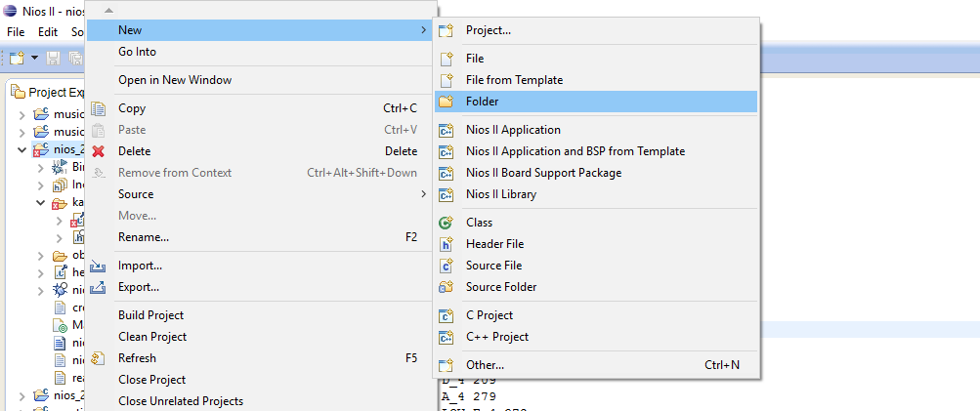This screenshot has height=411, width=980.
Task: Click the red Delete X icon
Action: (98, 151)
